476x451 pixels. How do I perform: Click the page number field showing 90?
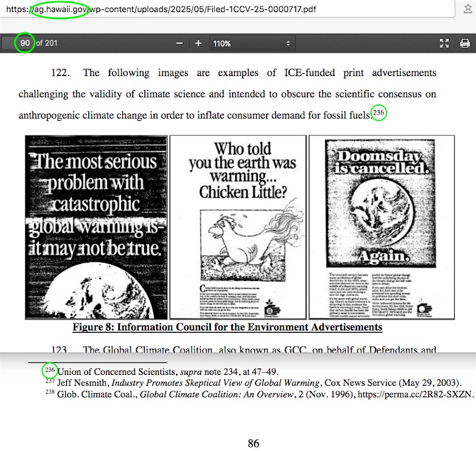(x=25, y=43)
